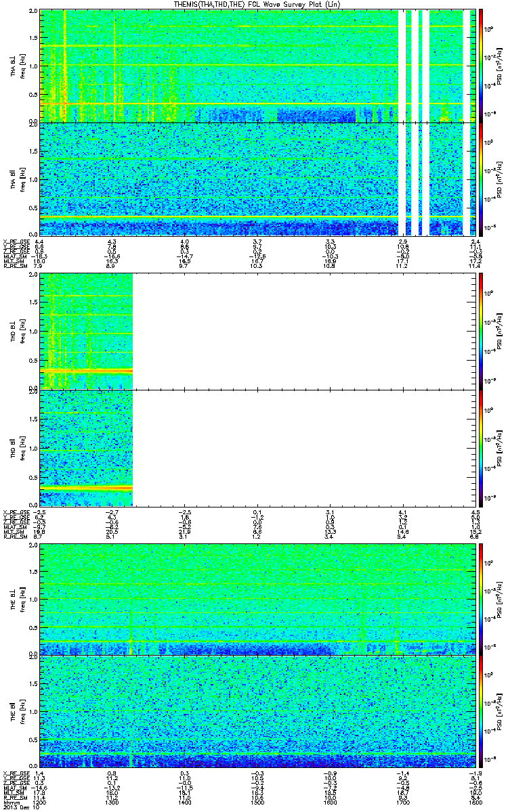Select the THE B-perpendicular PSD color bar

481,599
